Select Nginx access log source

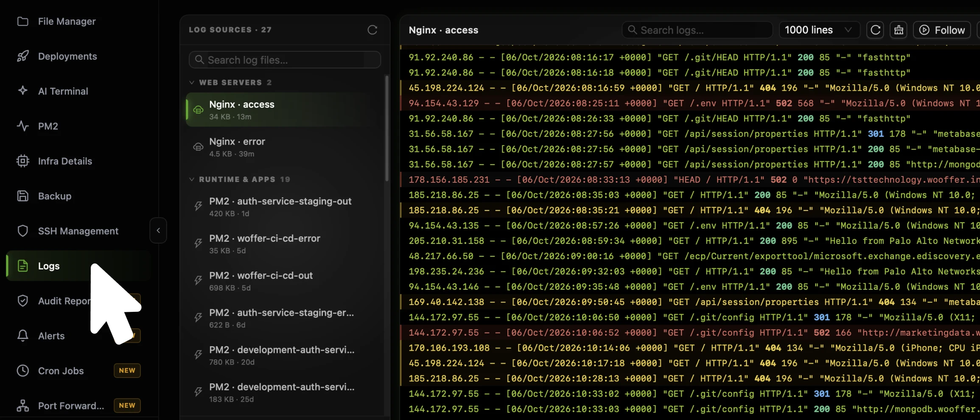point(285,109)
